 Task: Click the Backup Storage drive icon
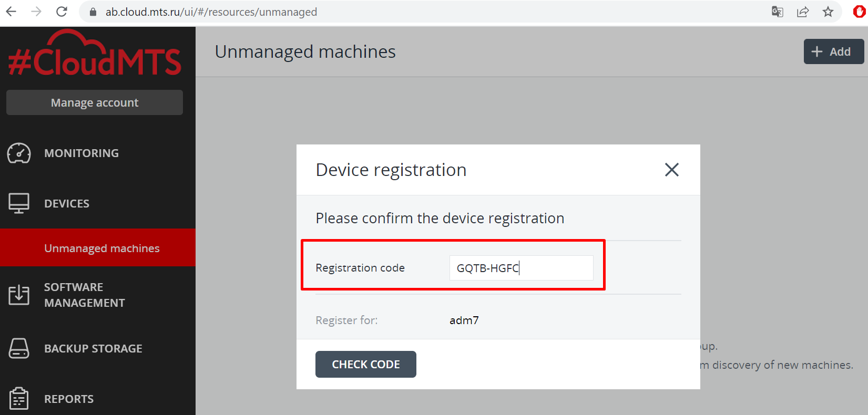coord(19,348)
